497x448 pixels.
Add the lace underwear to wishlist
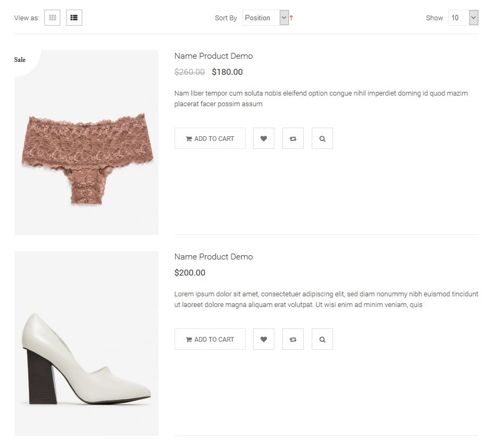(x=263, y=138)
